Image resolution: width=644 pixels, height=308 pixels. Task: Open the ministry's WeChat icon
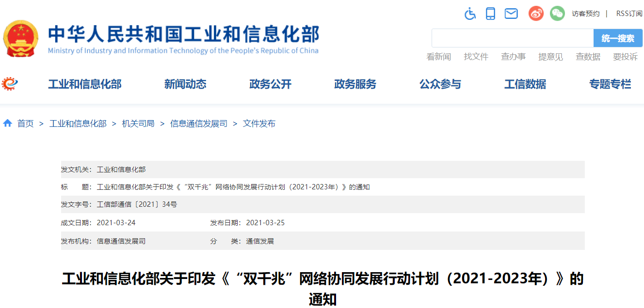[557, 14]
